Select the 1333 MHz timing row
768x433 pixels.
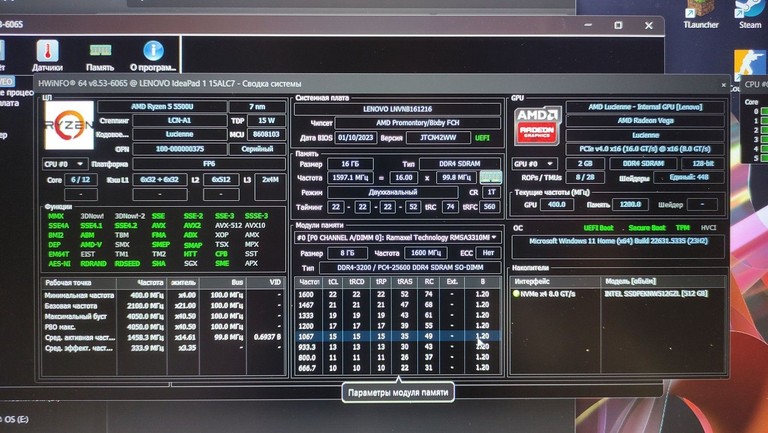click(398, 315)
